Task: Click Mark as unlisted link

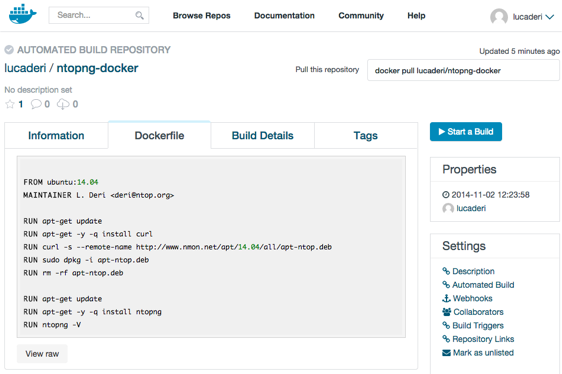Action: pyautogui.click(x=483, y=353)
